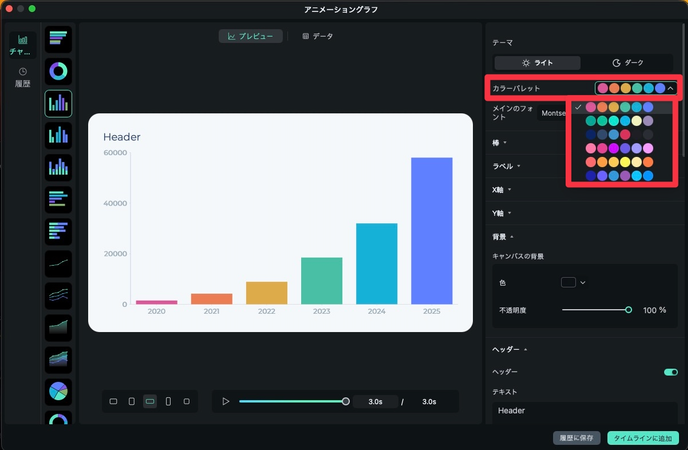The height and width of the screenshot is (450, 688).
Task: Select the first line chart template
Action: click(x=59, y=263)
